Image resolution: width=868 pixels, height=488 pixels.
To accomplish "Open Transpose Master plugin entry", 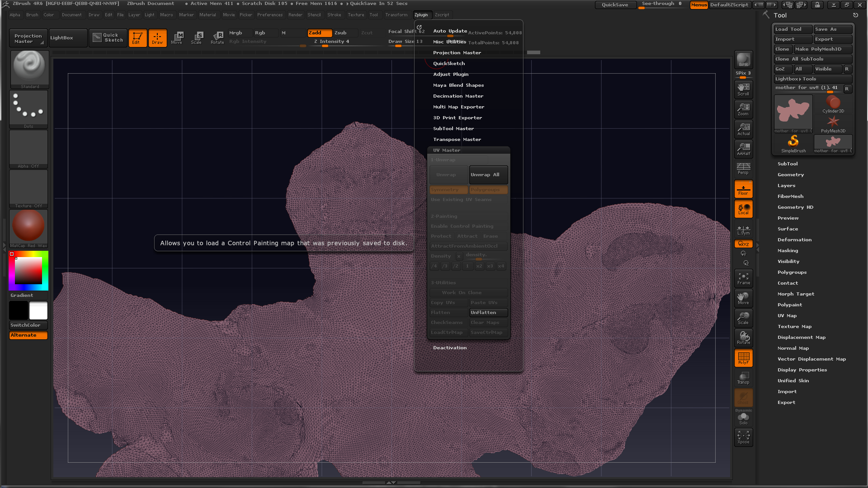I will point(457,140).
